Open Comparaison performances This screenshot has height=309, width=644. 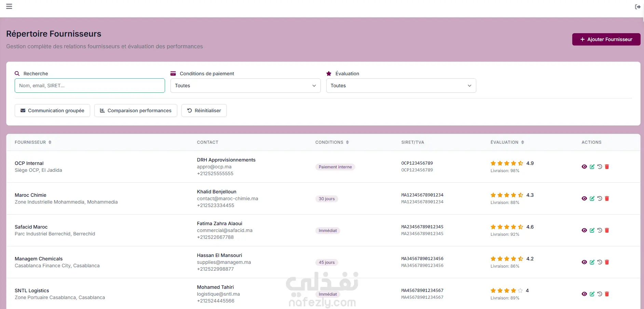click(136, 111)
